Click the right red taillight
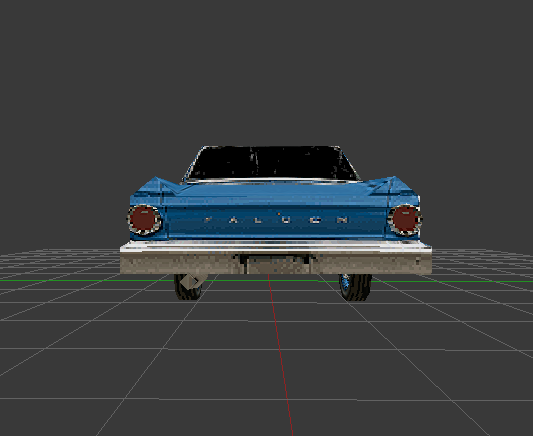Screen dimensions: 533x436 point(405,220)
